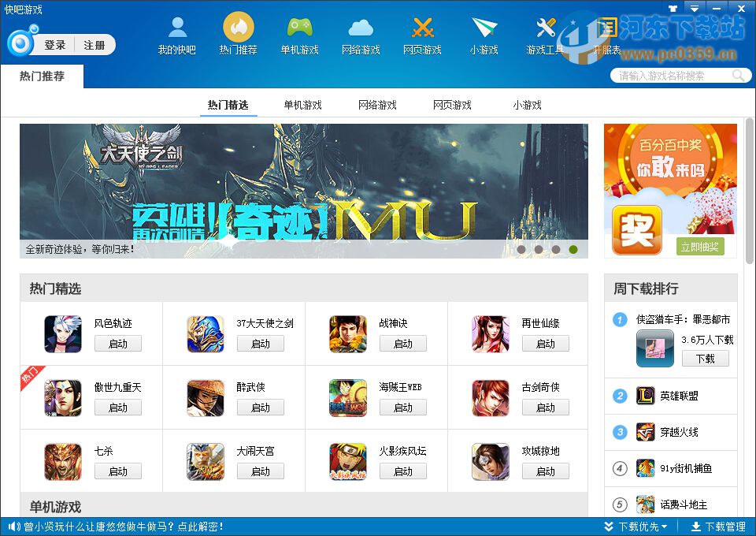Click the 网络游戏 cloud icon

point(361,33)
